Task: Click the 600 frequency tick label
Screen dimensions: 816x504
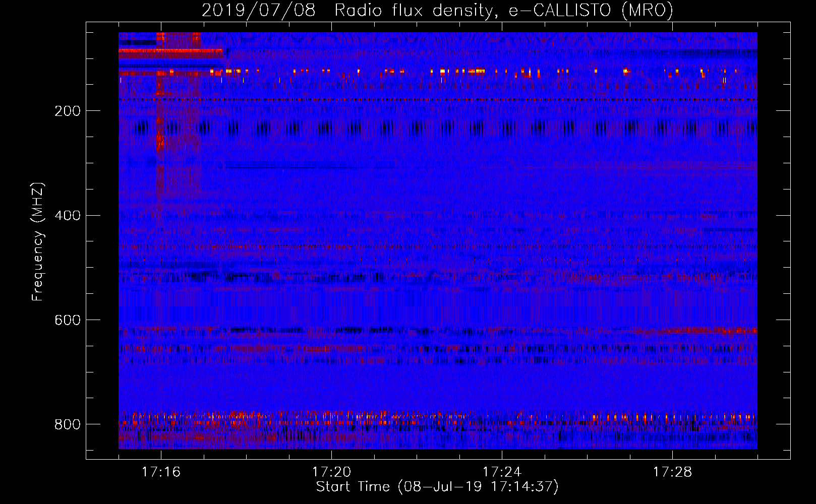Action: [67, 320]
